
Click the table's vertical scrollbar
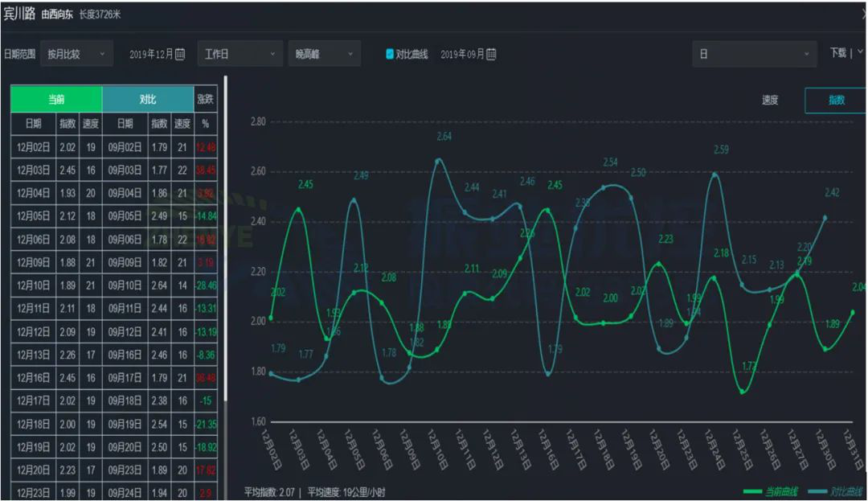[226, 241]
